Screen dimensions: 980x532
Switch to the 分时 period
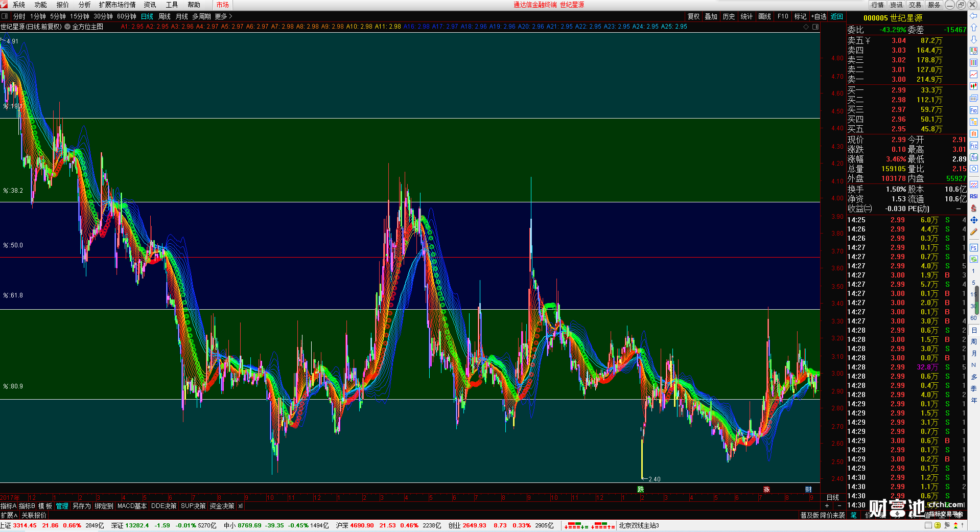pyautogui.click(x=19, y=16)
